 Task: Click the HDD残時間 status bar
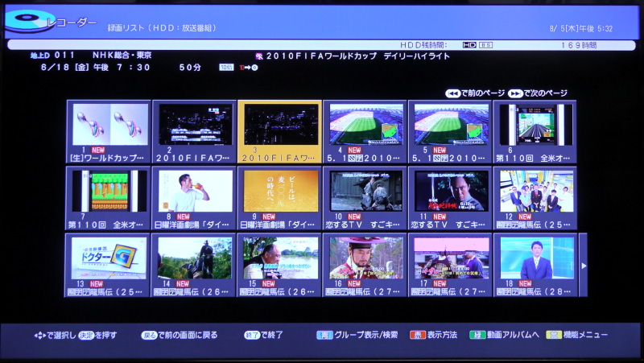tap(321, 45)
